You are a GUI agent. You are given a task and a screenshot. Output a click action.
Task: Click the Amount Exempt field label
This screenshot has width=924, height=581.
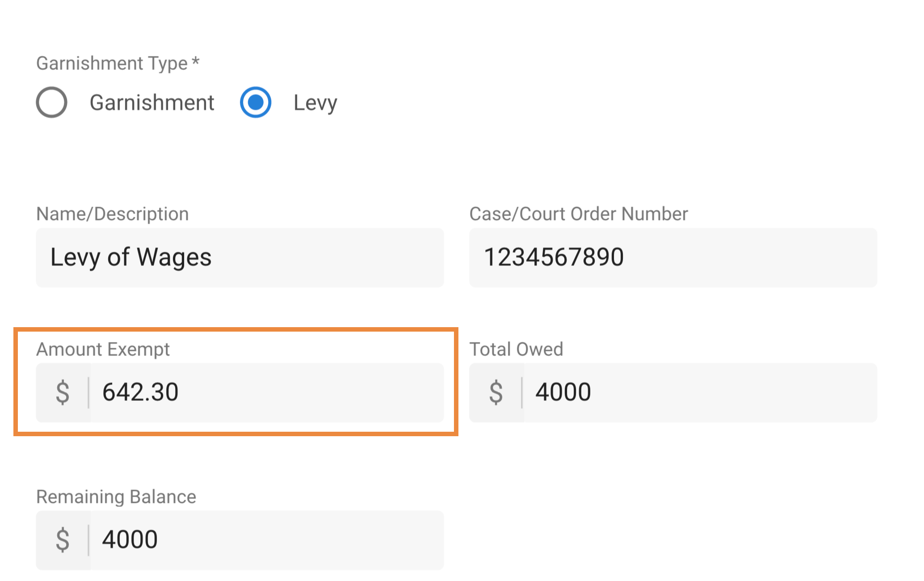103,349
